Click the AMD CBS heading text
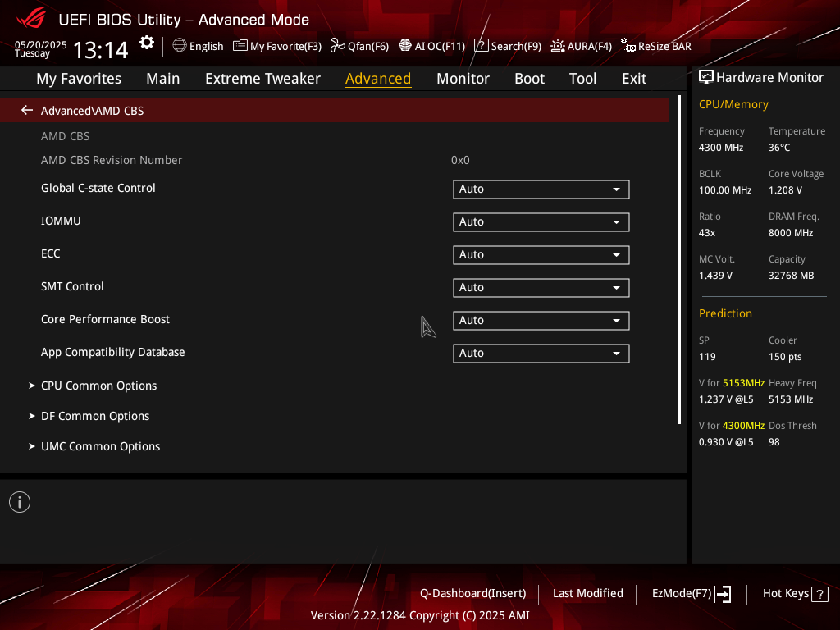This screenshot has height=630, width=840. [66, 136]
